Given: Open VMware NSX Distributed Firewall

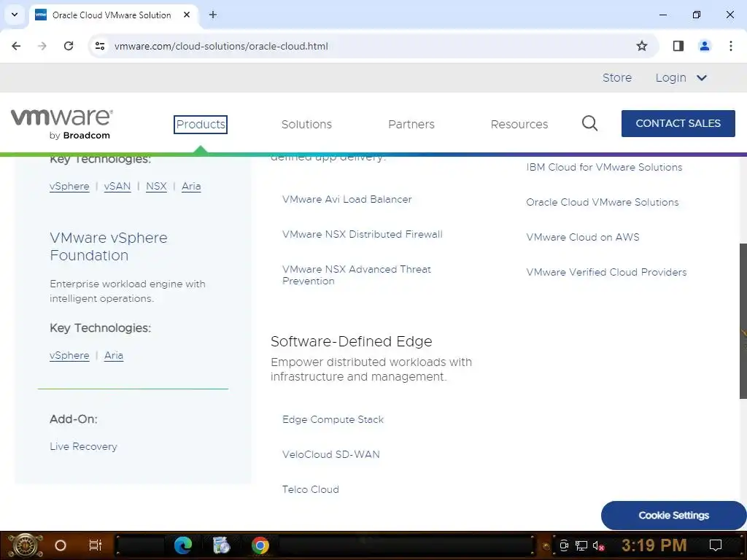Looking at the screenshot, I should click(362, 234).
